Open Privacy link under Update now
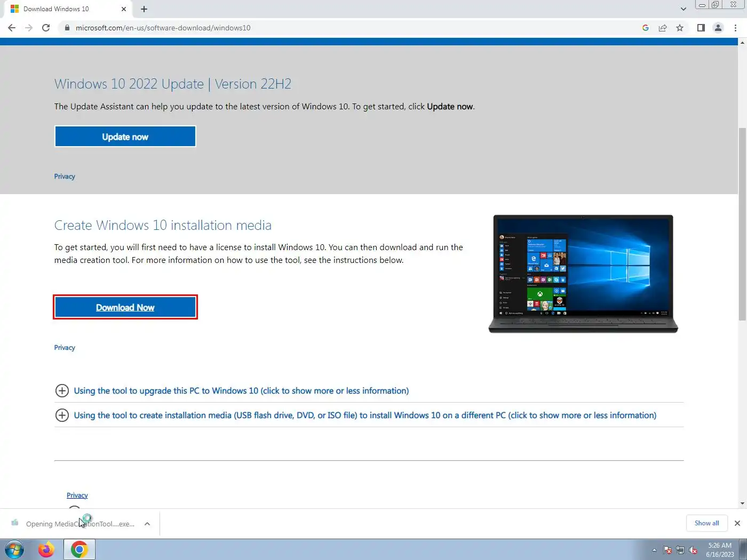The image size is (747, 560). point(65,177)
